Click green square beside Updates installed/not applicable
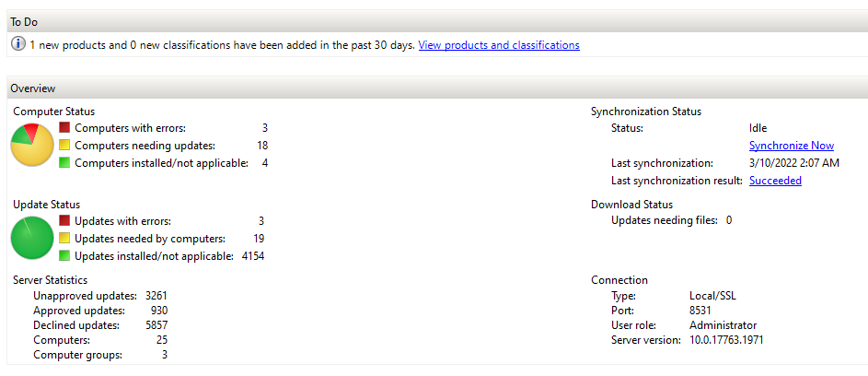This screenshot has height=376, width=868. 64,256
